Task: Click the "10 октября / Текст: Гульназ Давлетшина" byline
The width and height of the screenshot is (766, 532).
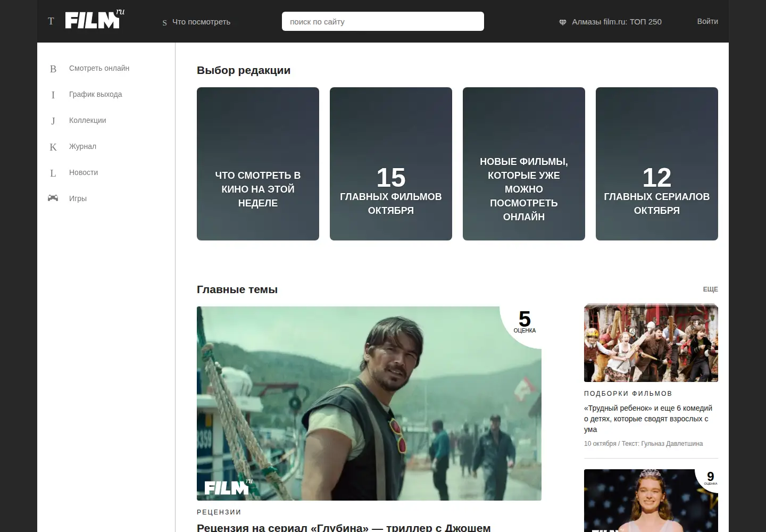Action: [x=643, y=444]
